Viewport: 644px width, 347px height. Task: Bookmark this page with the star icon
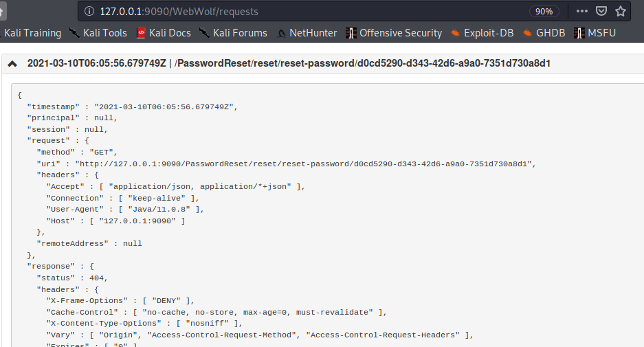click(621, 12)
